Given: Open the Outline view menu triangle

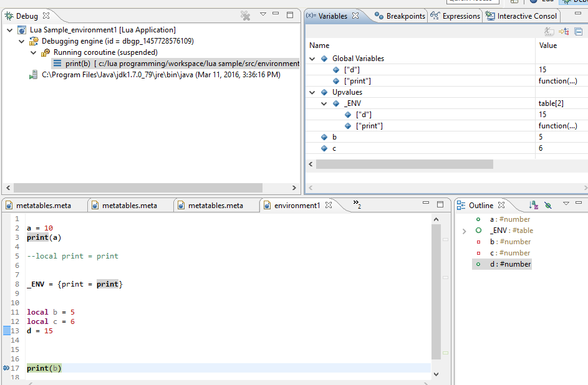Looking at the screenshot, I should [x=566, y=203].
